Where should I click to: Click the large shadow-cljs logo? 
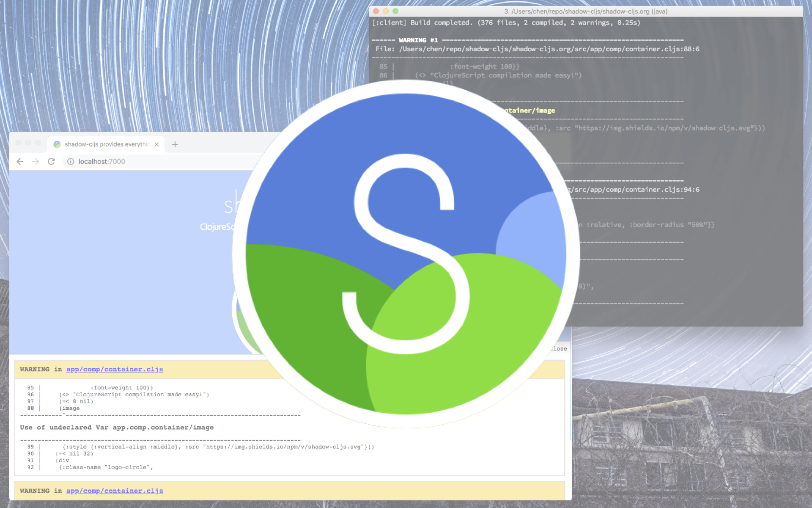(405, 254)
